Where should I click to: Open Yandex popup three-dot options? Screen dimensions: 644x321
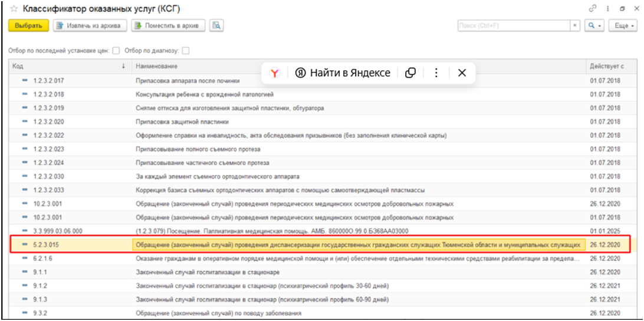[x=436, y=73]
